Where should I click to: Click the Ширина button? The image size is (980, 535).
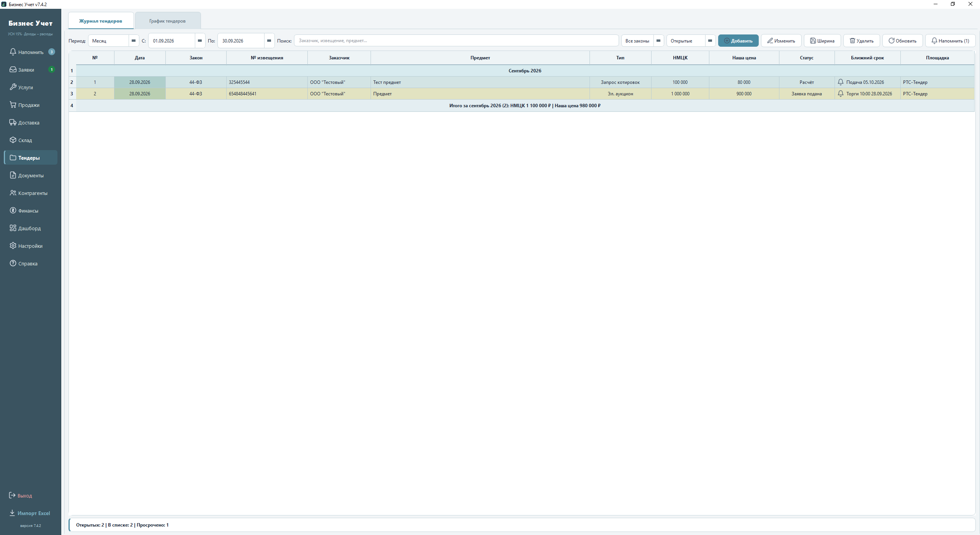pyautogui.click(x=822, y=41)
